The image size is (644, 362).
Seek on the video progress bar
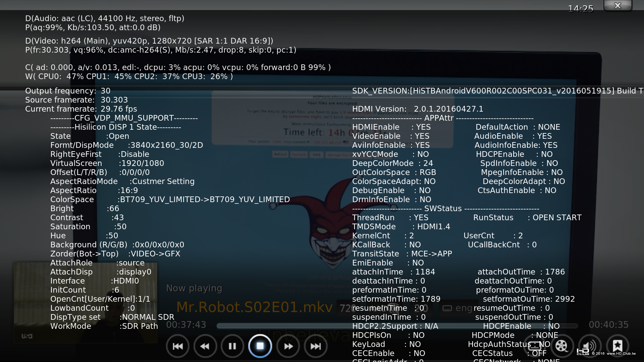pyautogui.click(x=397, y=325)
